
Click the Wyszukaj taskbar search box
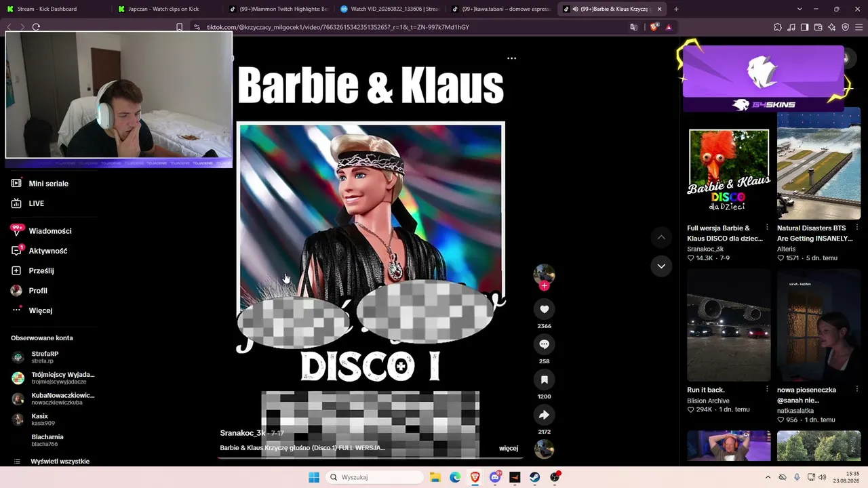(375, 477)
